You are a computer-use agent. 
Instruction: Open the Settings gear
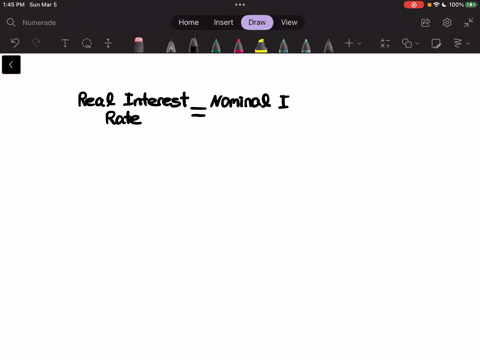(x=447, y=23)
